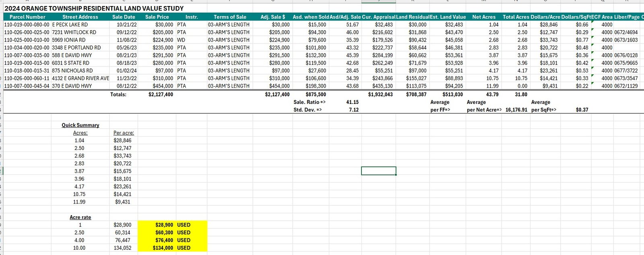This screenshot has width=644, height=255.
Task: Click the $0.37 average per SqFt cell
Action: 582,110
